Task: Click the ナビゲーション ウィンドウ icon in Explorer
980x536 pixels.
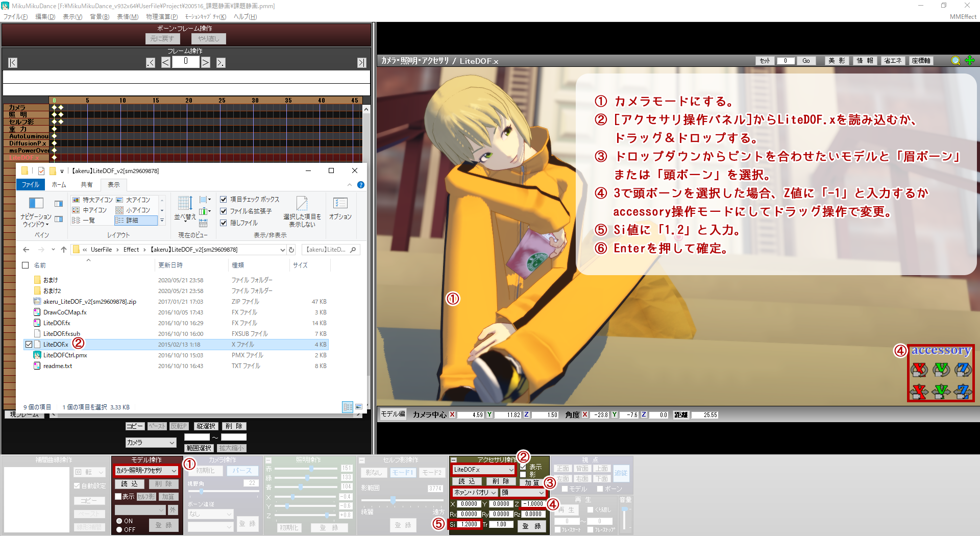Action: (35, 204)
